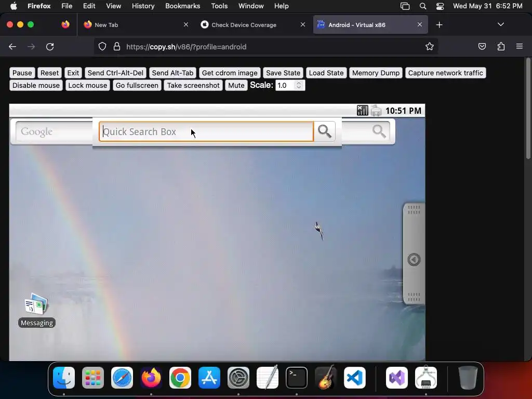532x399 pixels.
Task: Click the Send Alt-Tab button
Action: [172, 73]
